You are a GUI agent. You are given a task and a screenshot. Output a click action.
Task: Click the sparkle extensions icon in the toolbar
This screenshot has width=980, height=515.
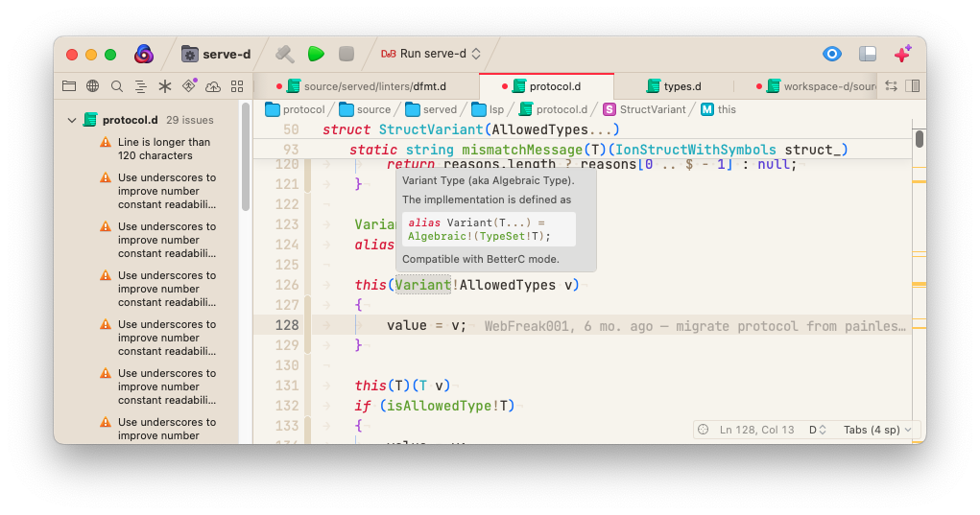902,55
